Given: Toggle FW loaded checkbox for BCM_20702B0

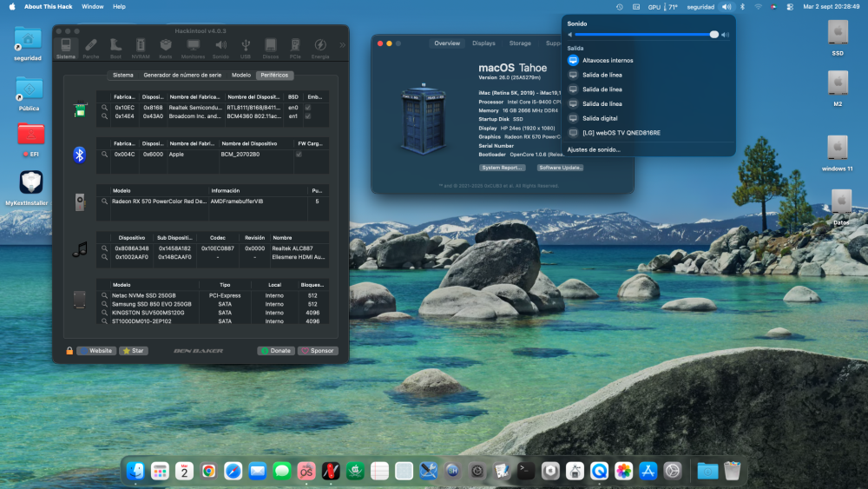Looking at the screenshot, I should (299, 155).
